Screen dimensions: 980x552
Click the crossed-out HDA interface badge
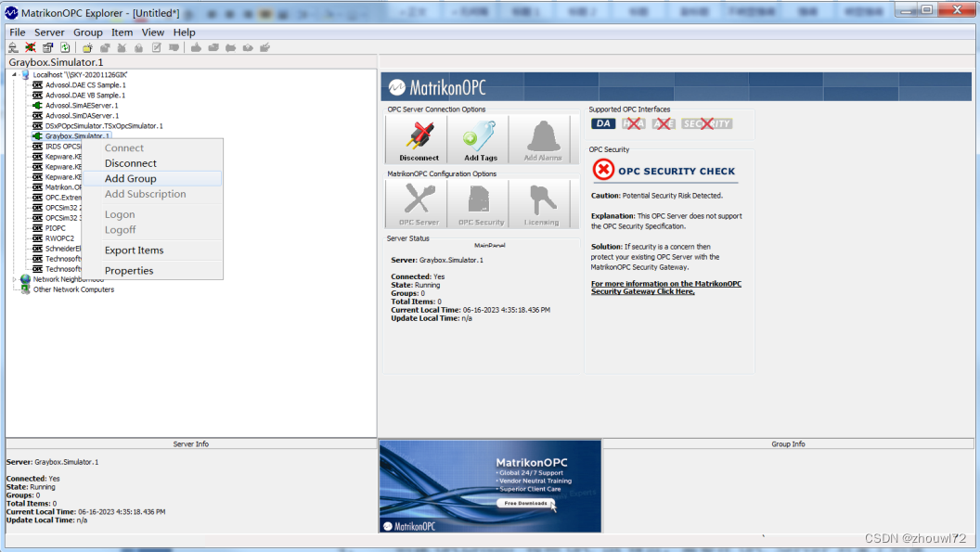(633, 123)
